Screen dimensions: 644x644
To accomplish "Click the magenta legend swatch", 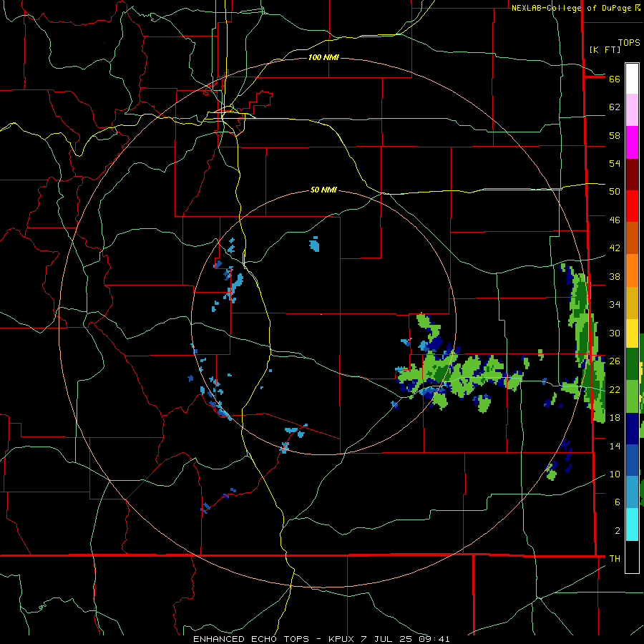I will 632,142.
